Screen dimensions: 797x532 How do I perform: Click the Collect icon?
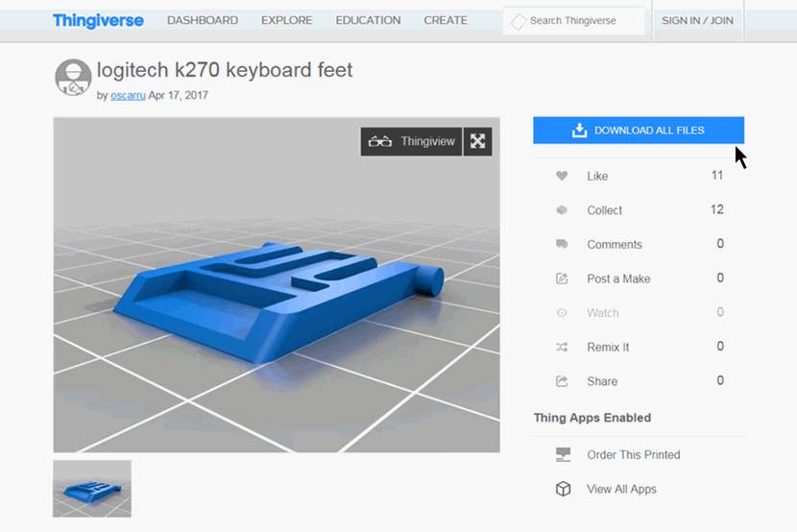point(562,210)
